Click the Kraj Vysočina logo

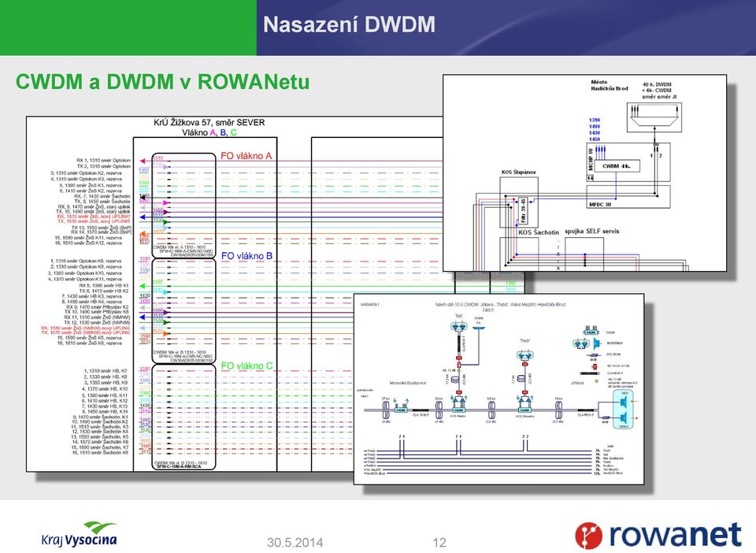79,534
